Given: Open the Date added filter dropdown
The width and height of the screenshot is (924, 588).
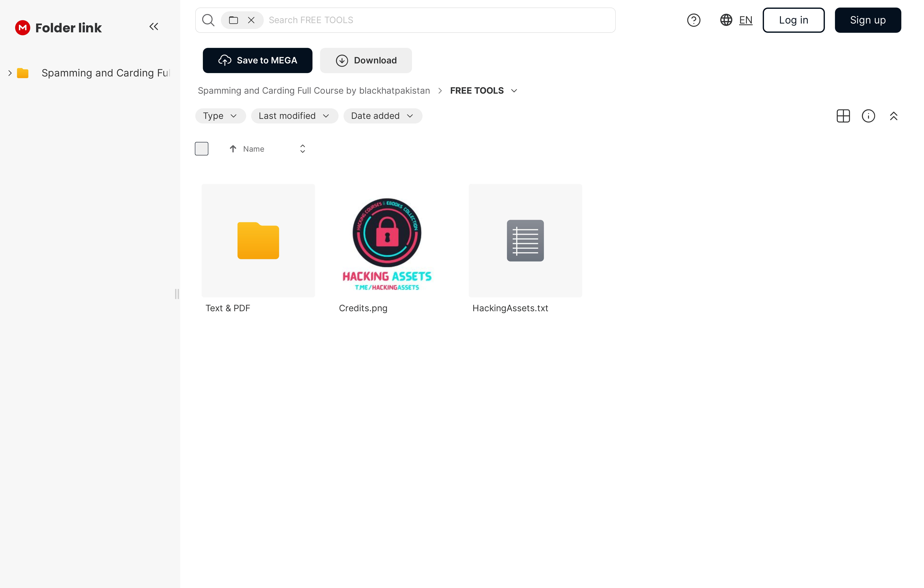Looking at the screenshot, I should click(383, 116).
